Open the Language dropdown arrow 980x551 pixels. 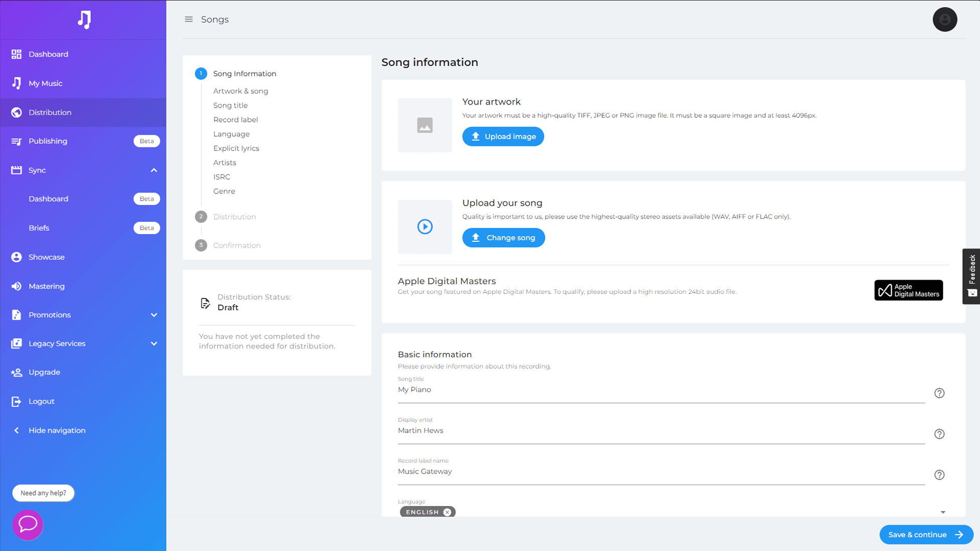(943, 512)
